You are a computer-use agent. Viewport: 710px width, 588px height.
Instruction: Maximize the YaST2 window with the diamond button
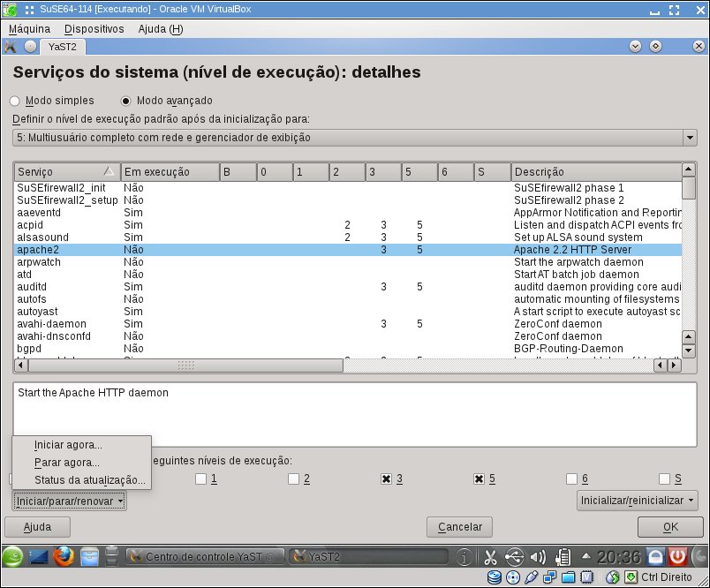pos(655,46)
